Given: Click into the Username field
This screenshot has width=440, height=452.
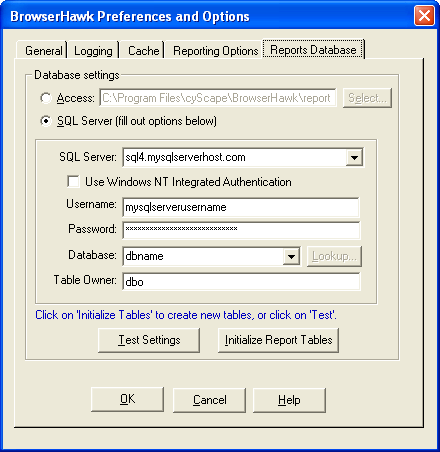Looking at the screenshot, I should pyautogui.click(x=241, y=207).
